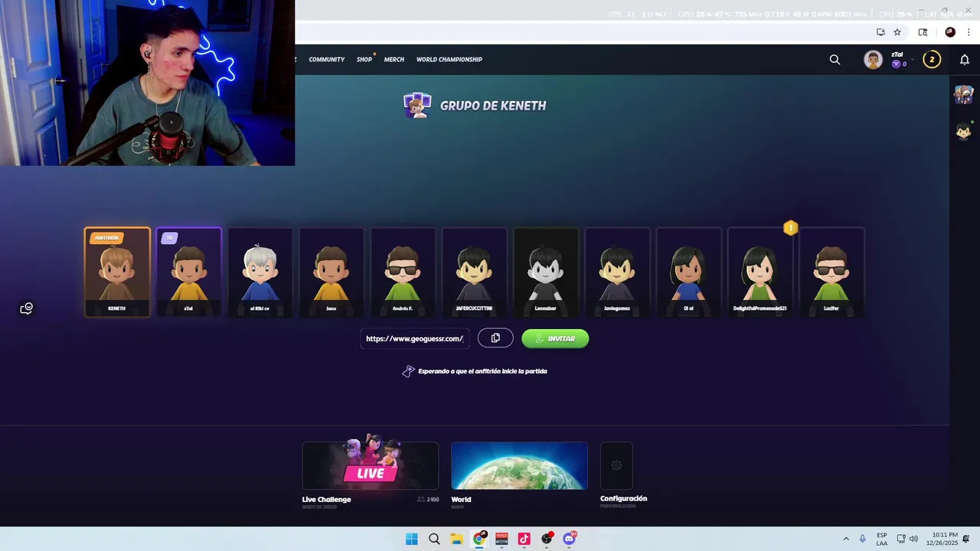Open the volume tray icon

click(913, 539)
